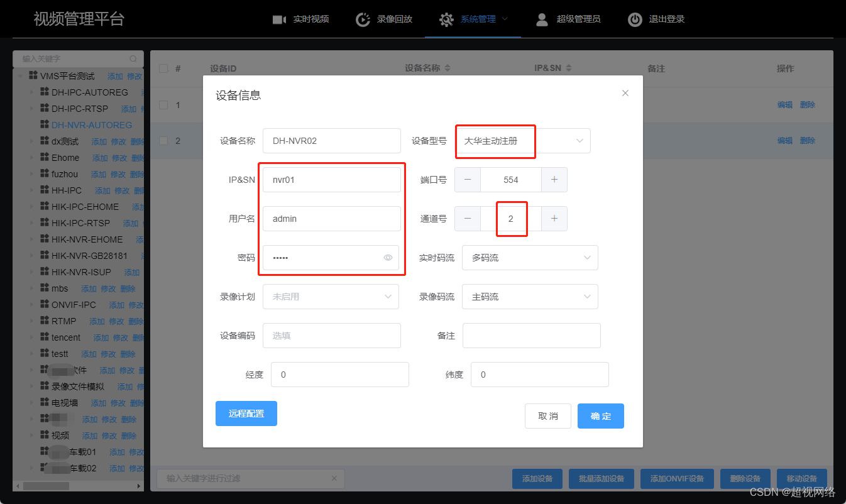846x504 pixels.
Task: Open the 录像码流 dropdown
Action: [x=530, y=297]
